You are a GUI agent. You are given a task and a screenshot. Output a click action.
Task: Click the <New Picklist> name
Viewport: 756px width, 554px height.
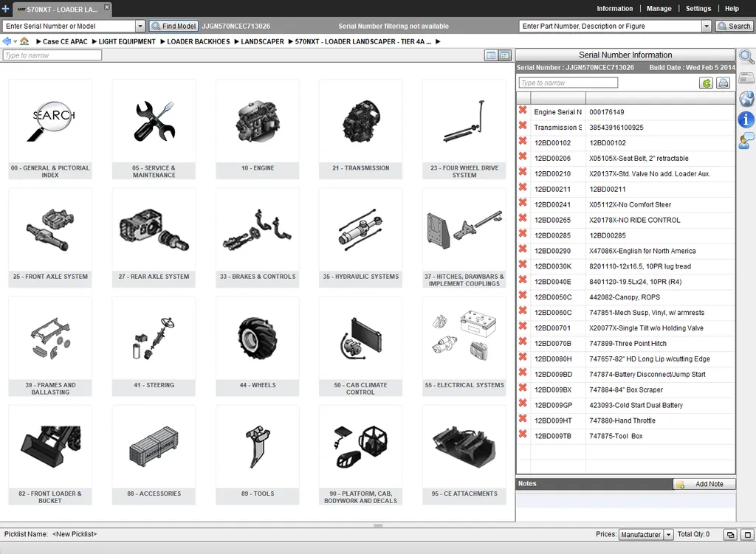click(75, 534)
